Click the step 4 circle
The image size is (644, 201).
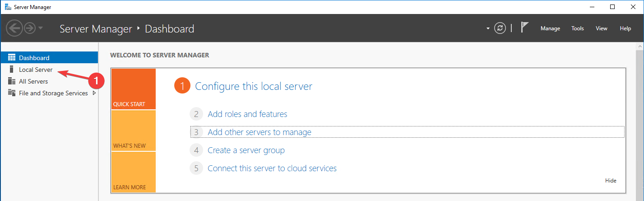click(196, 150)
